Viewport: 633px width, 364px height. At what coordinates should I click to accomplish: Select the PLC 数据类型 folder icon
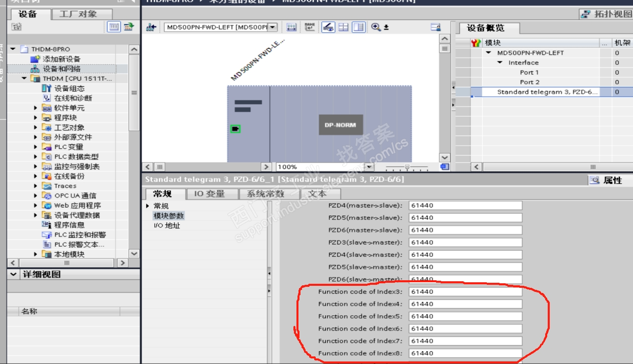point(47,157)
